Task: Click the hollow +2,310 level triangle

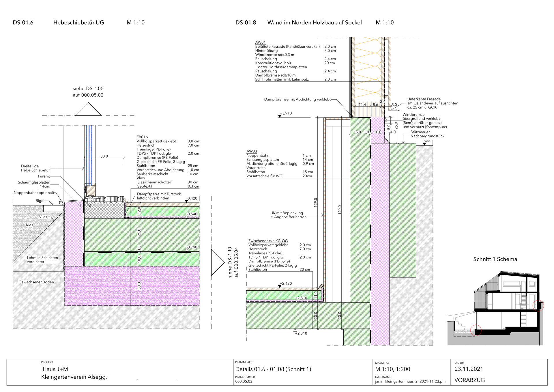Action: [x=295, y=330]
